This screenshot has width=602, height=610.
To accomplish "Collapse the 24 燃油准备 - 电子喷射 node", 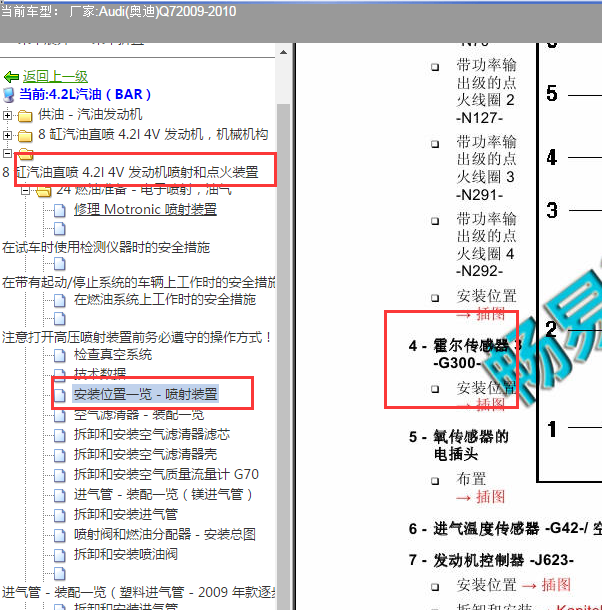I will click(26, 191).
